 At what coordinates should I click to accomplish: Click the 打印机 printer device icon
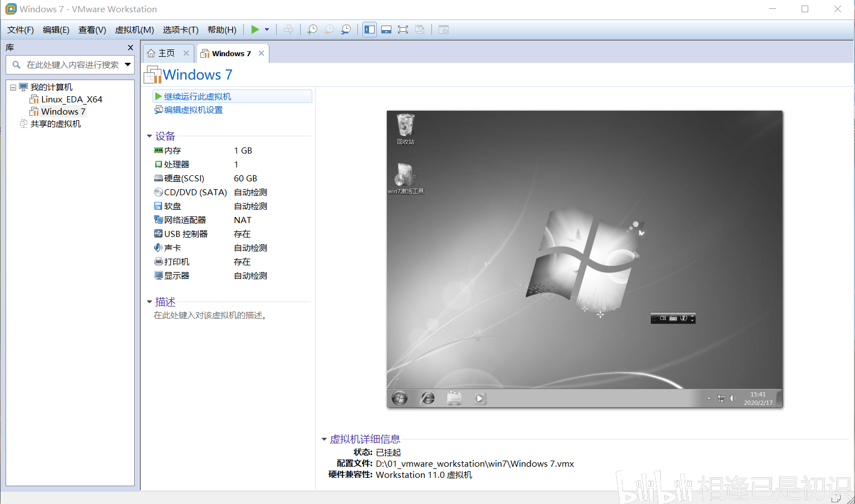[x=159, y=261]
